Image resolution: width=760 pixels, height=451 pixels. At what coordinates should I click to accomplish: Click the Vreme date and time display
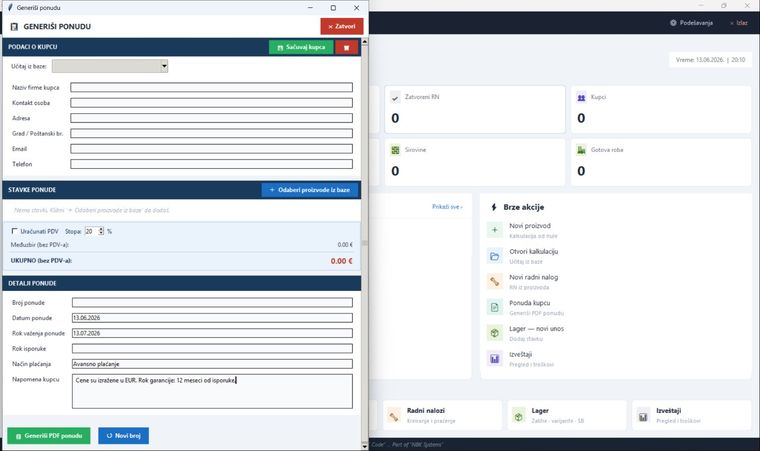711,60
